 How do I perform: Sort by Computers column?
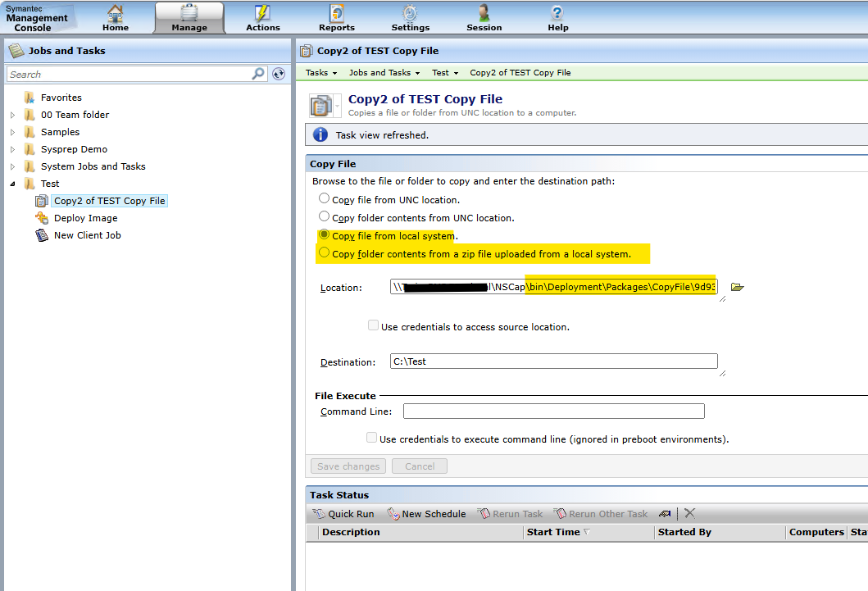tap(816, 532)
